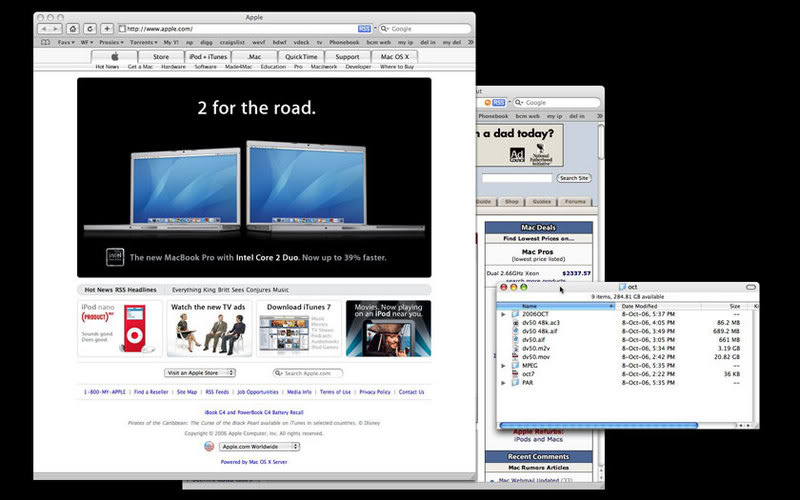Click the Site Map link
Viewport: 800px width, 500px height.
point(187,392)
